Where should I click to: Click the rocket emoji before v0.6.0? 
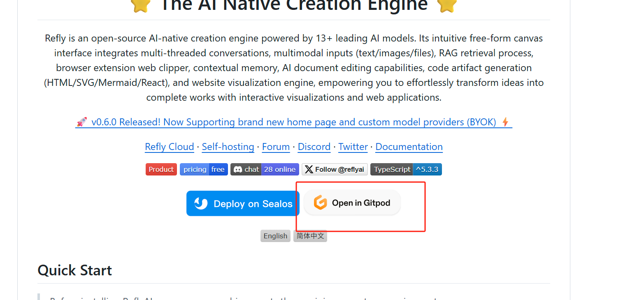tap(81, 122)
